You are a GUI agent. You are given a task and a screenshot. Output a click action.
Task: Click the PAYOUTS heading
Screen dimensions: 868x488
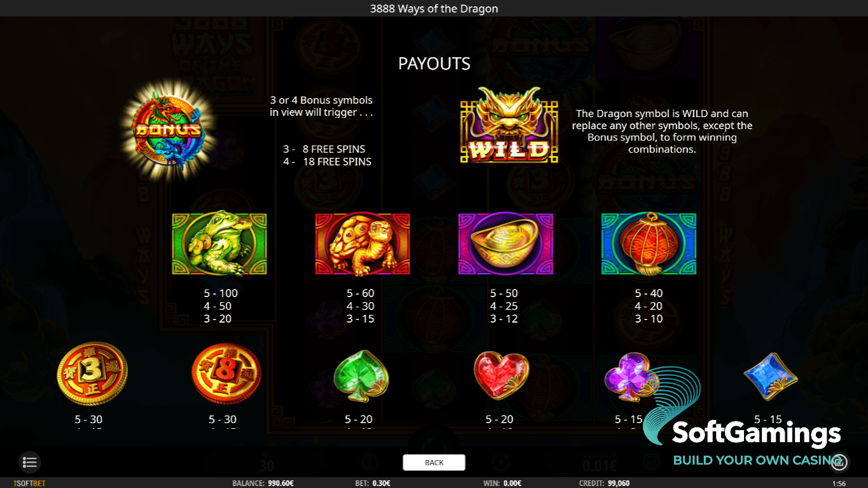(x=434, y=64)
